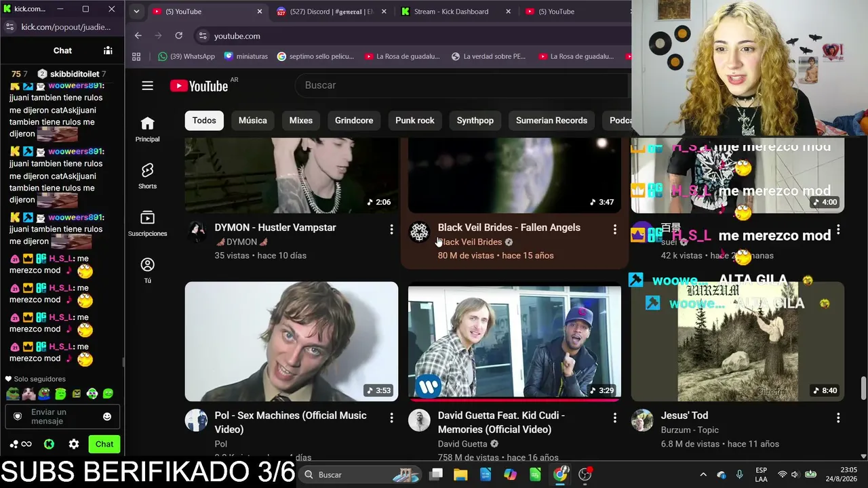Show hidden system tray icons
The height and width of the screenshot is (488, 868).
703,474
